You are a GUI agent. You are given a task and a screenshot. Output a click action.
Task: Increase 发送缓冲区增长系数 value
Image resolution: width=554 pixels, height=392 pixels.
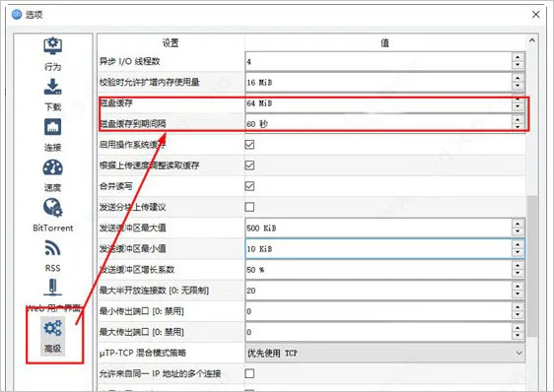518,265
